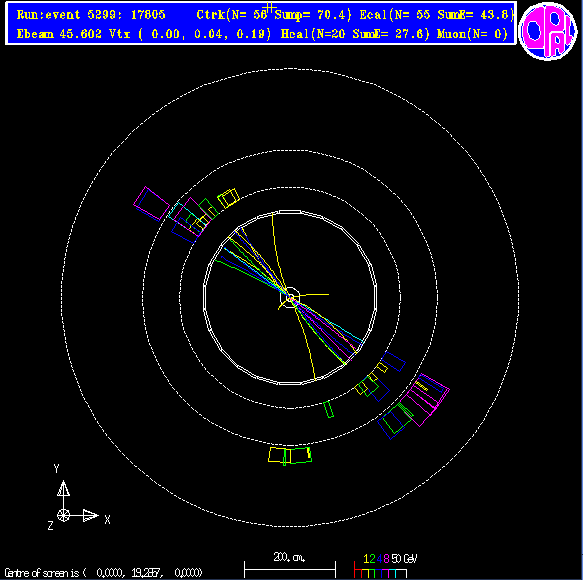The width and height of the screenshot is (583, 580).
Task: Click the Hcal summary in header
Action: pos(355,34)
